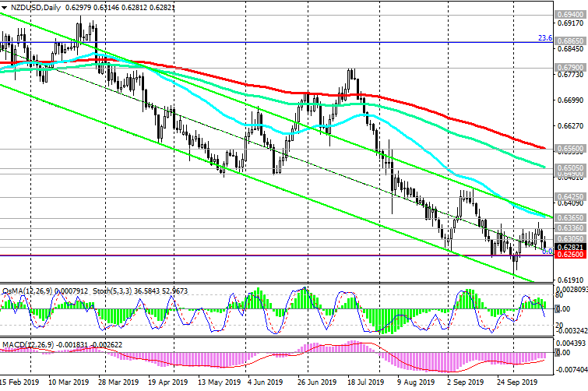Click the 0.65050 price level label
Image resolution: width=588 pixels, height=391 pixels.
(570, 168)
